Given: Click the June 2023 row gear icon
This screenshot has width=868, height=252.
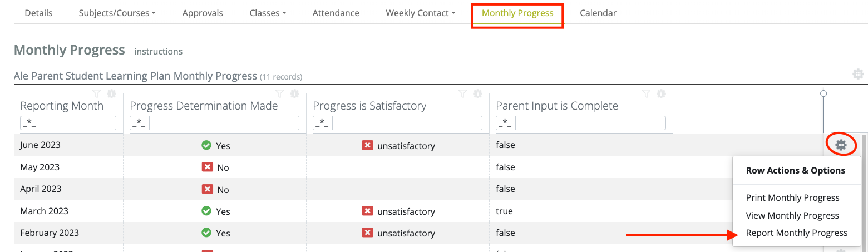Looking at the screenshot, I should click(841, 145).
